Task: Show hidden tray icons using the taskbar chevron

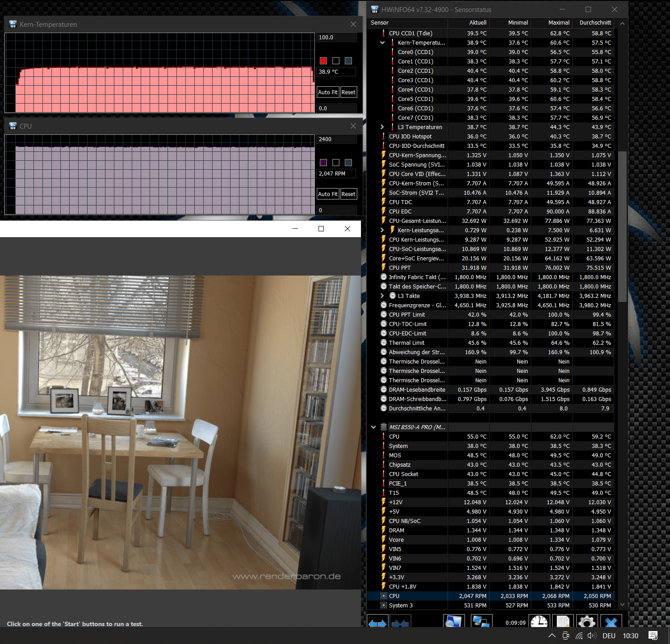Action: point(552,636)
